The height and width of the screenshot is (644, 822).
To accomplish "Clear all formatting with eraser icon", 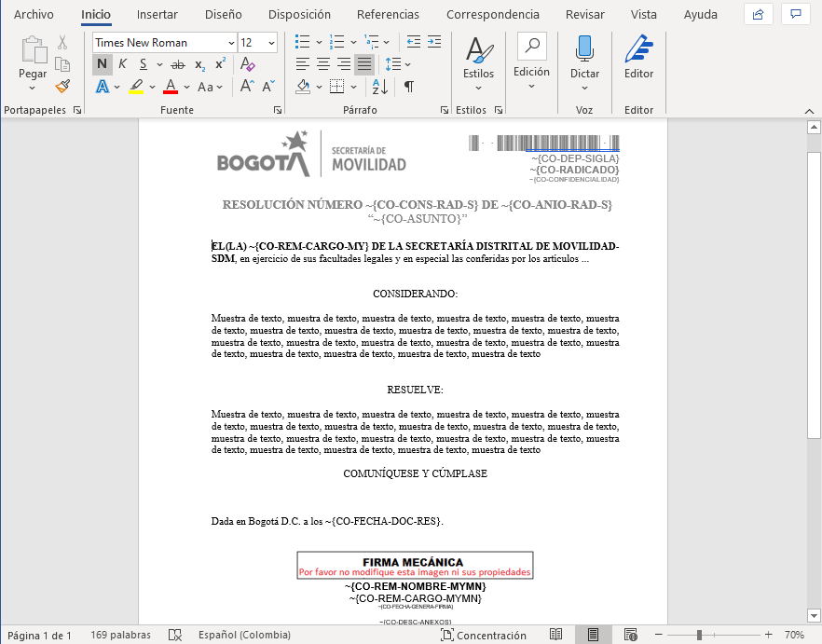I will point(247,64).
